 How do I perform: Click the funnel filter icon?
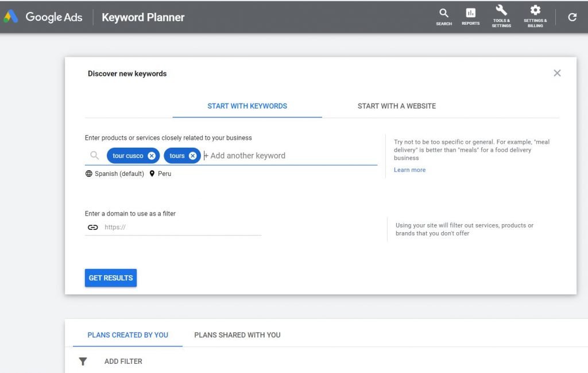click(x=83, y=362)
